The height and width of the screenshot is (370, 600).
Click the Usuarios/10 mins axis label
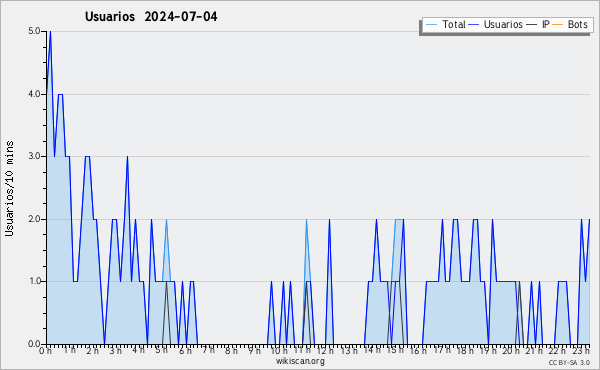pyautogui.click(x=9, y=188)
